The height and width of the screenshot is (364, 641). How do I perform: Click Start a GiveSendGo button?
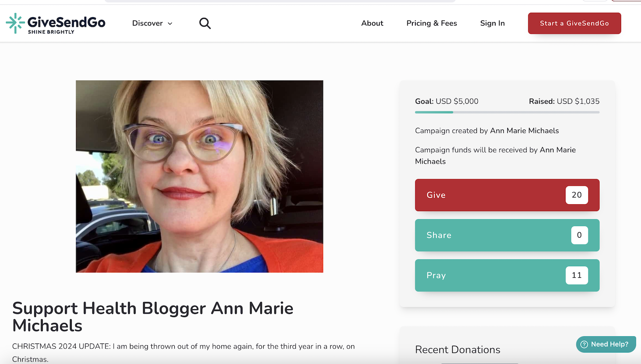pos(574,23)
